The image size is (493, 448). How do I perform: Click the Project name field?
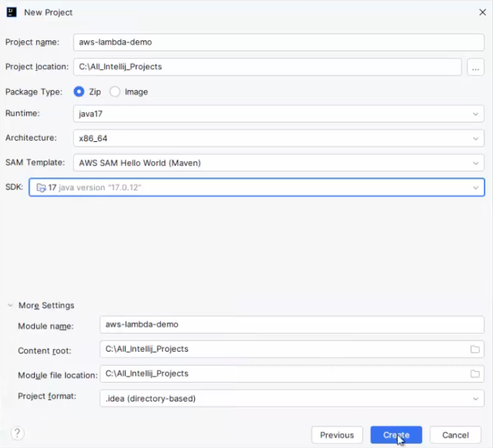(x=279, y=42)
